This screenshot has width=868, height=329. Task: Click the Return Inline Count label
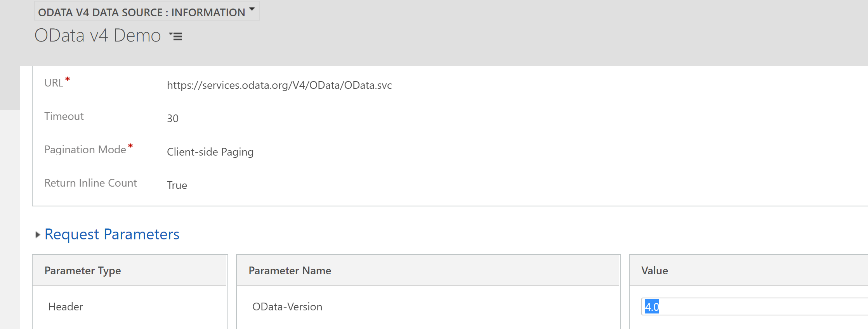click(91, 183)
